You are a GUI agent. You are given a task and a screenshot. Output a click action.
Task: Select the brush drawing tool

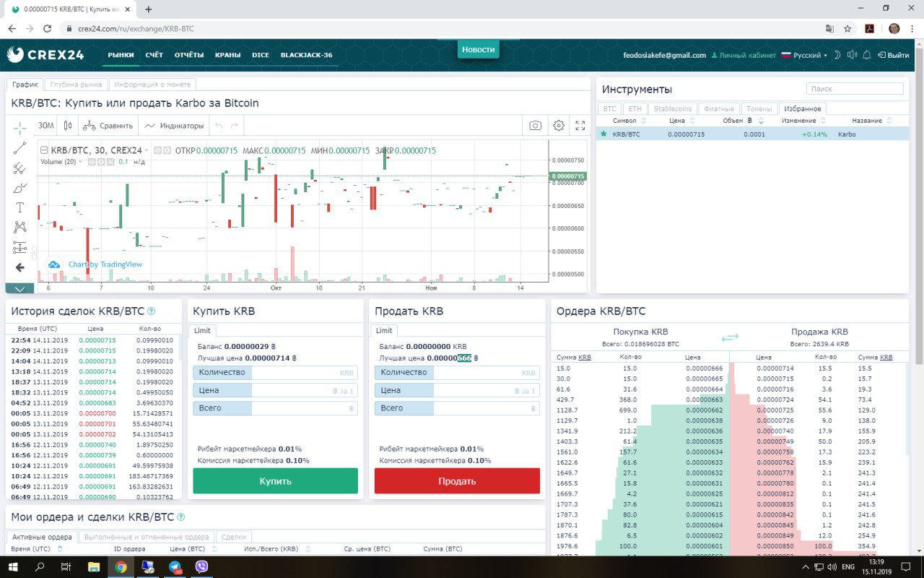click(x=20, y=188)
